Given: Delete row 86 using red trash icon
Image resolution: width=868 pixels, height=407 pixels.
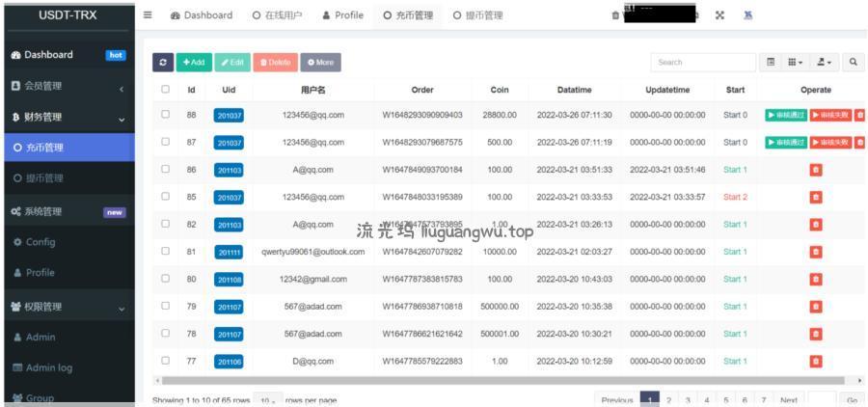Looking at the screenshot, I should tap(815, 170).
